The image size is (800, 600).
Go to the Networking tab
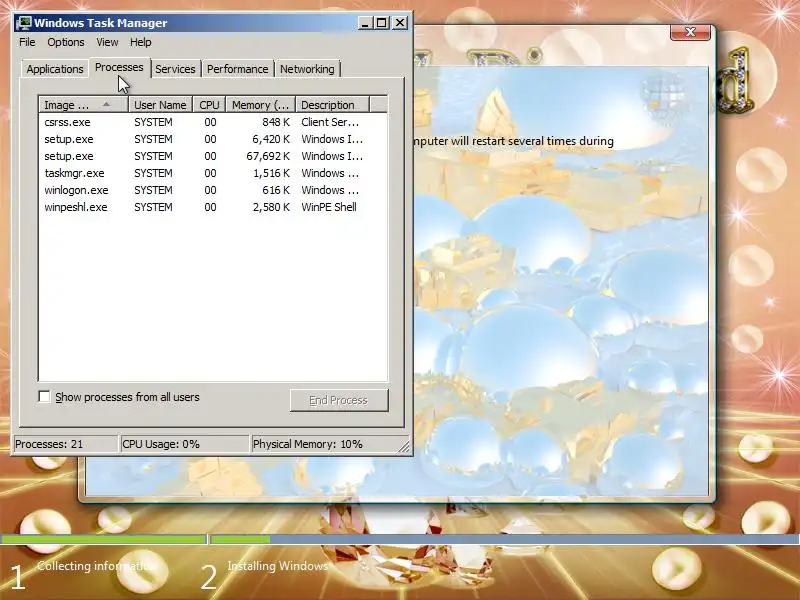click(x=307, y=69)
